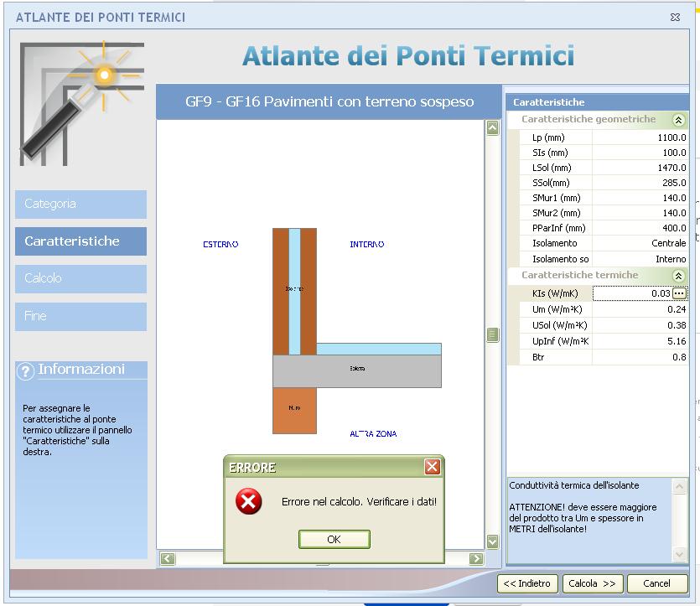Open the KIs value ellipsis button
Viewport: 700px width, 606px height.
679,293
